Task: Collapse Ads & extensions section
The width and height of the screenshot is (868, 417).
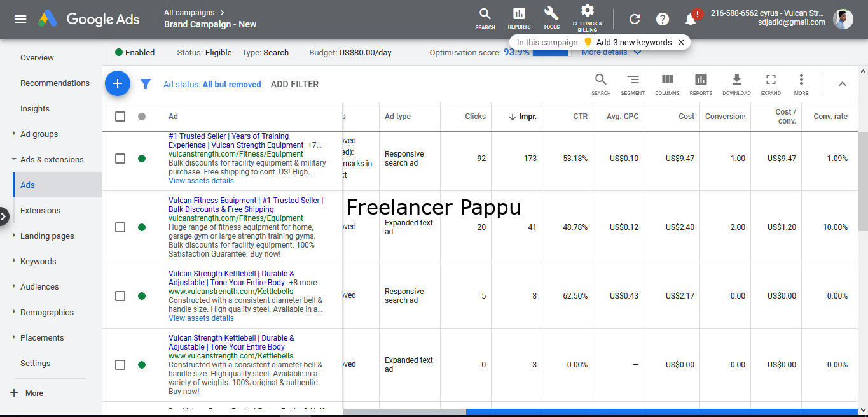Action: coord(14,159)
